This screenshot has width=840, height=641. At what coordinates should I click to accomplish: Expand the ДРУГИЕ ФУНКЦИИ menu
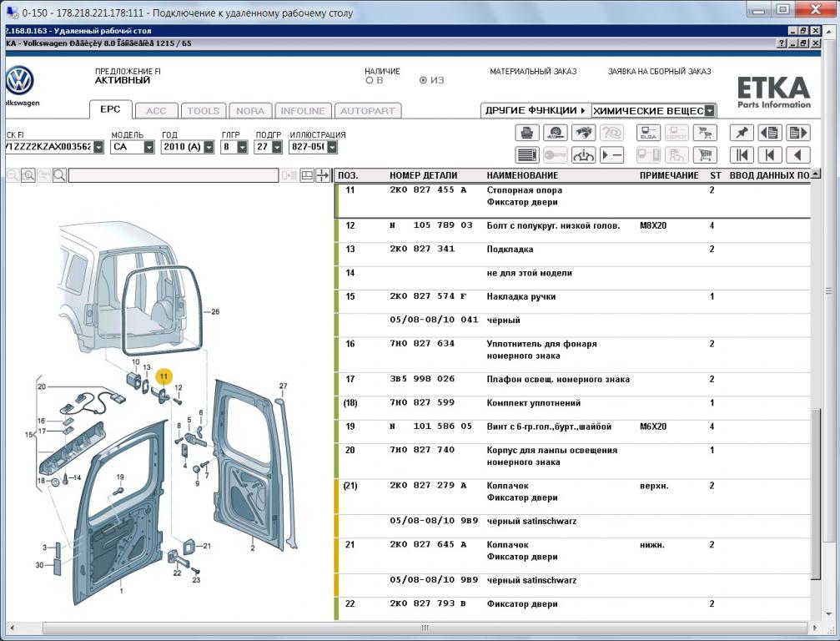[536, 110]
